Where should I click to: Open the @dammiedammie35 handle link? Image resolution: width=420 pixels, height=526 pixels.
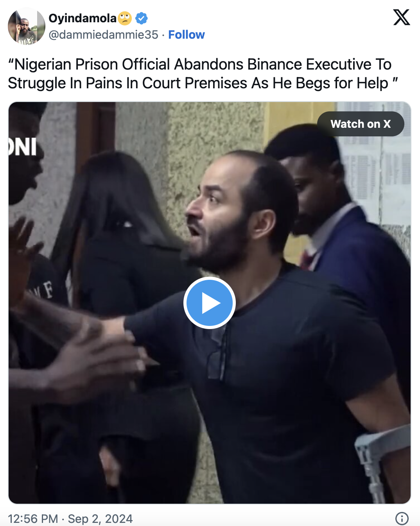coord(103,35)
